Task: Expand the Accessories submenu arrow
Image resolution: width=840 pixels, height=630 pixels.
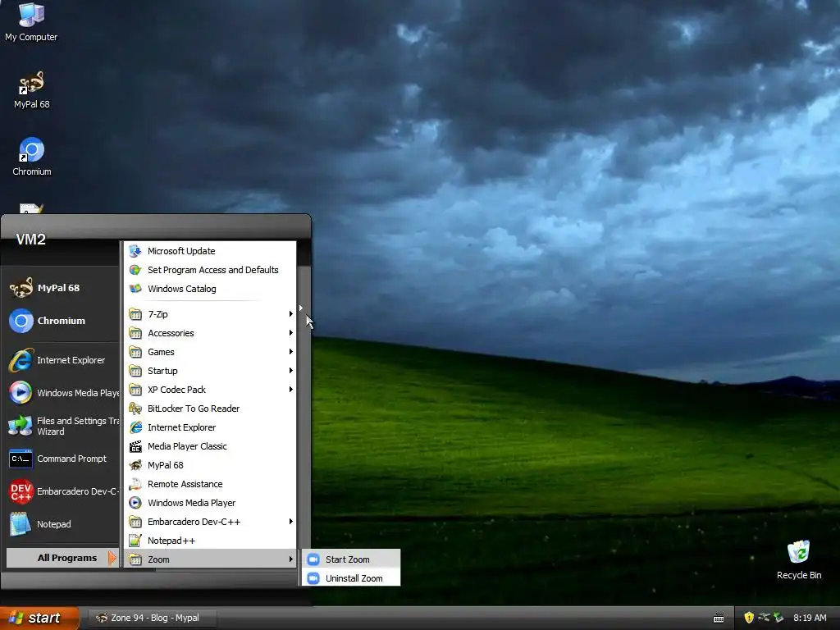Action: (291, 333)
